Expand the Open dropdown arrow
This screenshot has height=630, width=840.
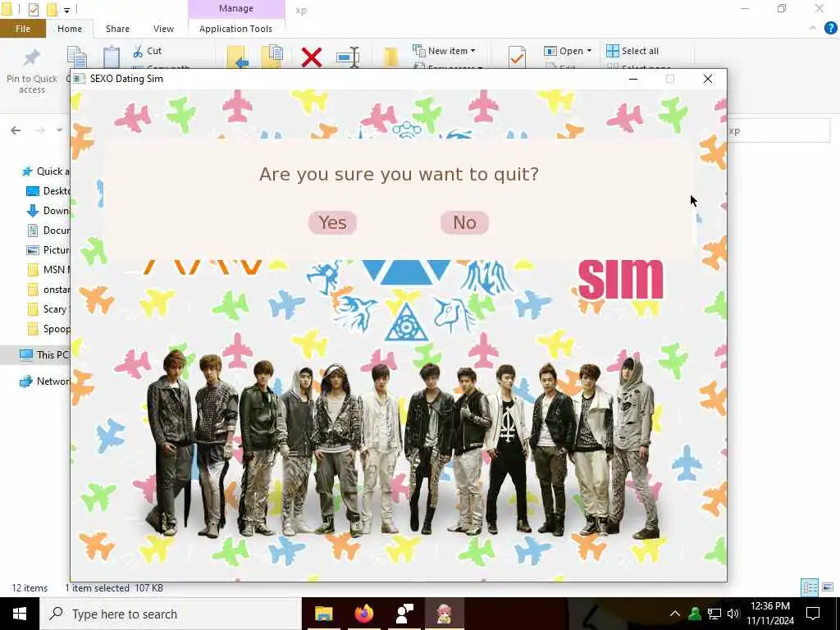[589, 50]
